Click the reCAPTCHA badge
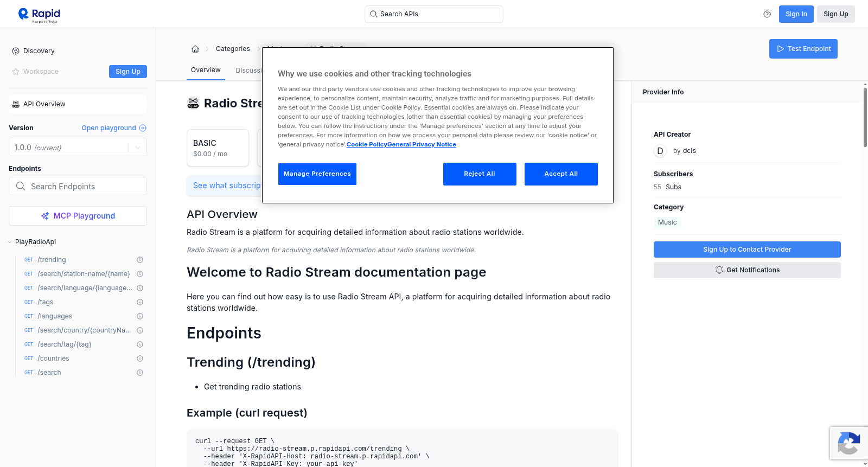The width and height of the screenshot is (868, 467). pos(848,443)
